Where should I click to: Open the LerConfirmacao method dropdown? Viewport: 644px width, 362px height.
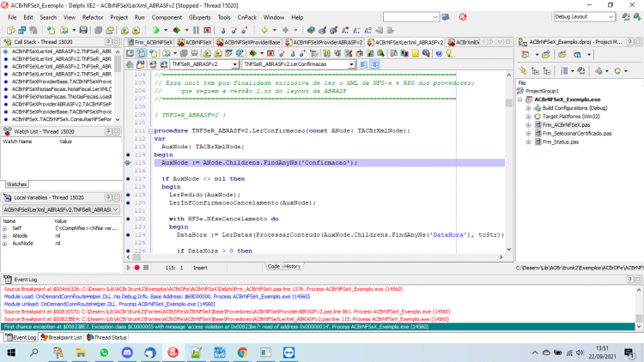351,64
